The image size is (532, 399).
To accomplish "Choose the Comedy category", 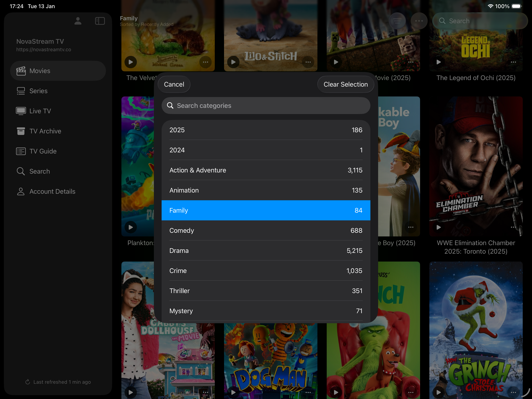I will coord(266,230).
